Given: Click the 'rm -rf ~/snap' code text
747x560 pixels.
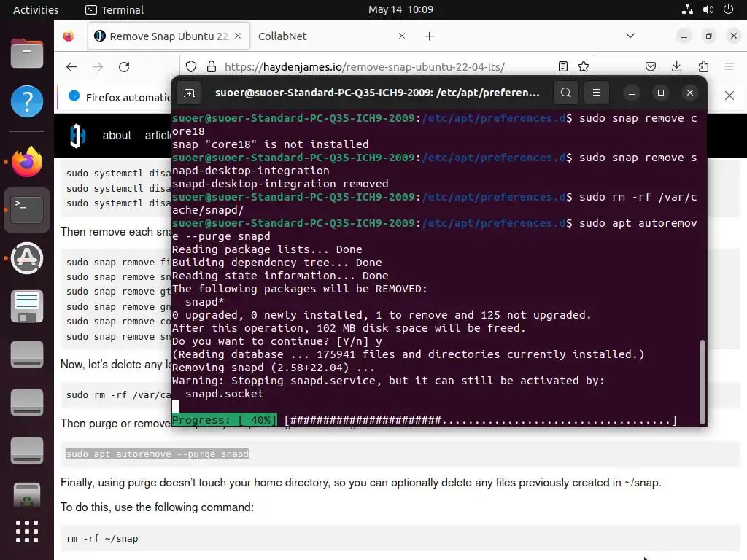Looking at the screenshot, I should pos(102,539).
